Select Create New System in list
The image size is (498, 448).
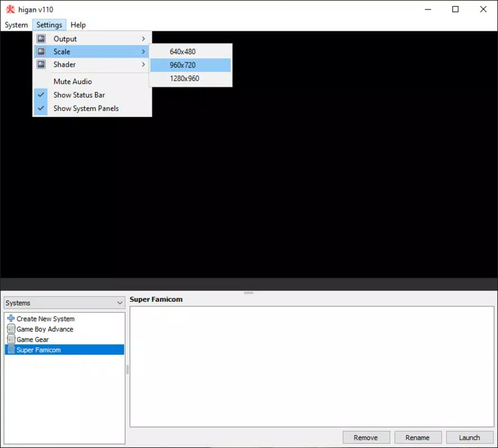pos(64,319)
